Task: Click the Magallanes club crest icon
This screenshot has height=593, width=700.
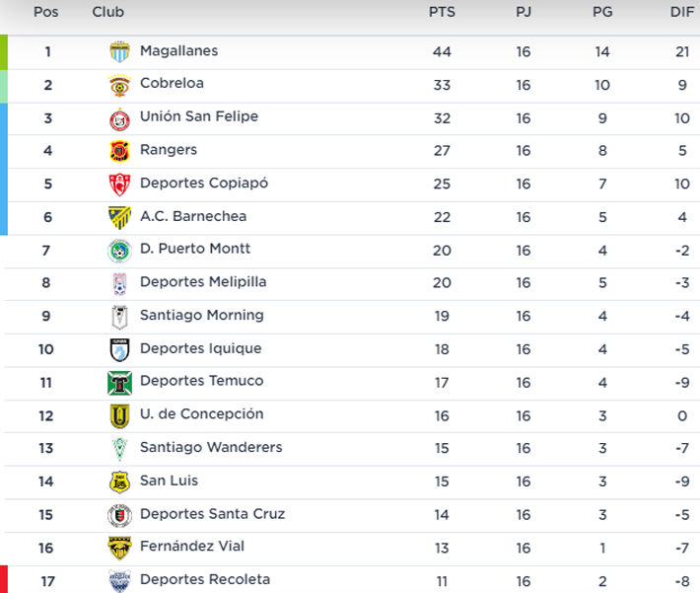Action: pos(119,52)
